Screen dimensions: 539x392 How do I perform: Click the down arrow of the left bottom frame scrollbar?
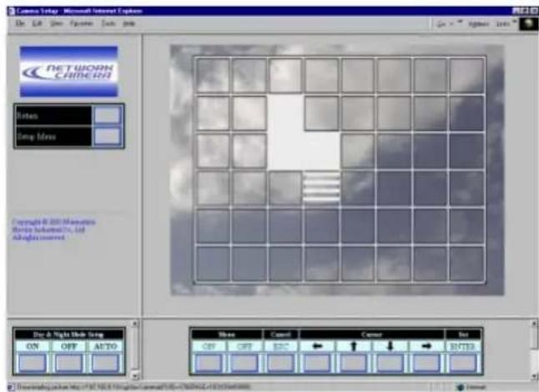135,375
